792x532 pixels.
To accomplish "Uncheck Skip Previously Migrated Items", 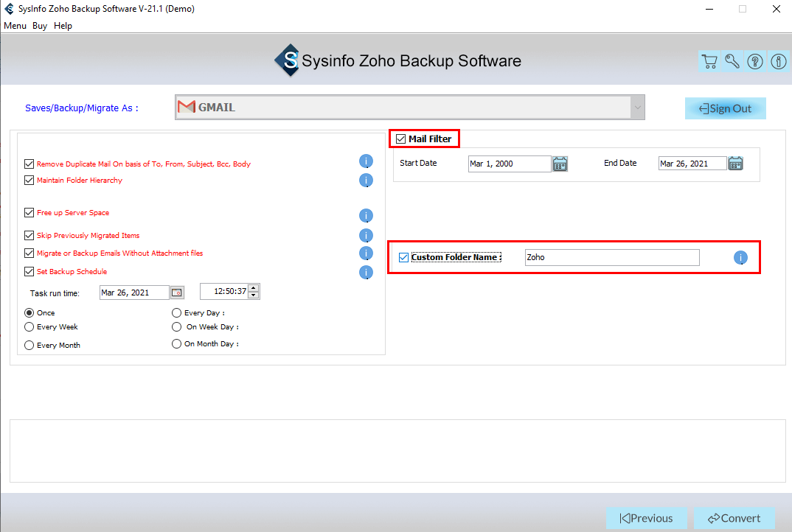I will 29,235.
